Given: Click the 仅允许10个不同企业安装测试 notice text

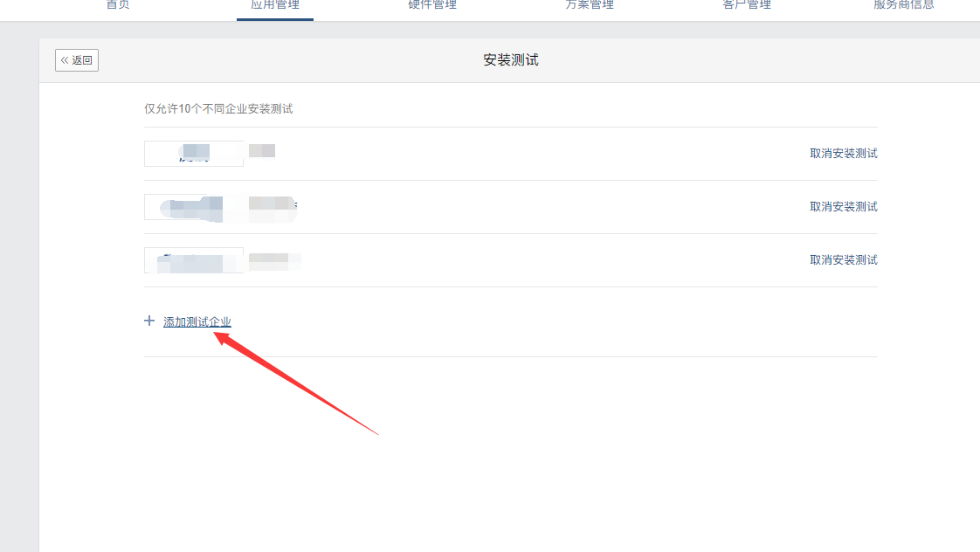Looking at the screenshot, I should click(218, 109).
